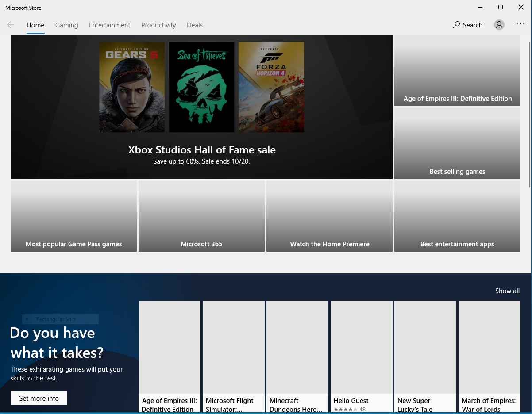Open the three-dot more menu
The width and height of the screenshot is (532, 414).
[520, 24]
